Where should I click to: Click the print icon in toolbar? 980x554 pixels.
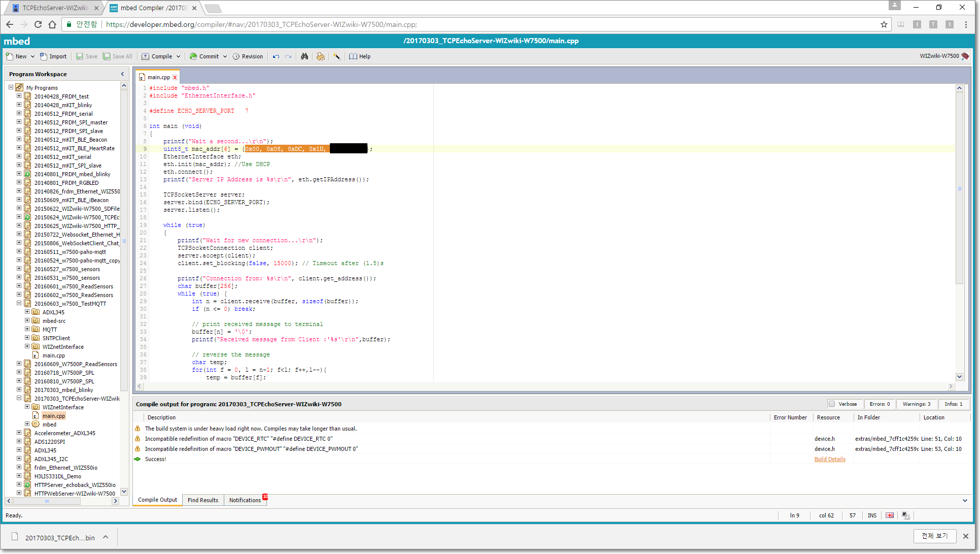(x=320, y=56)
